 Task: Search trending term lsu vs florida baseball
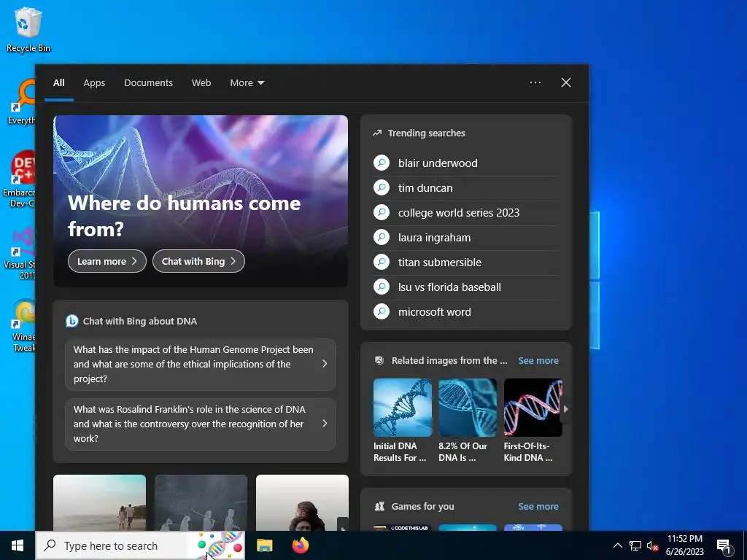[x=449, y=287]
